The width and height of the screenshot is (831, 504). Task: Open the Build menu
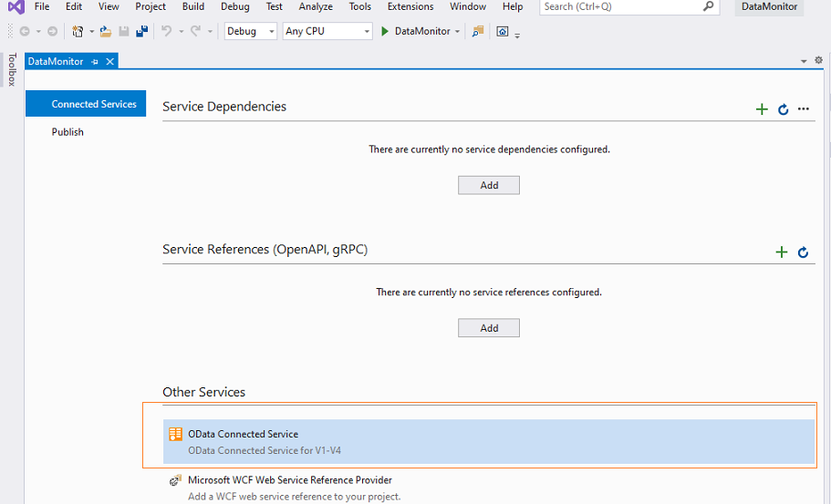[192, 7]
